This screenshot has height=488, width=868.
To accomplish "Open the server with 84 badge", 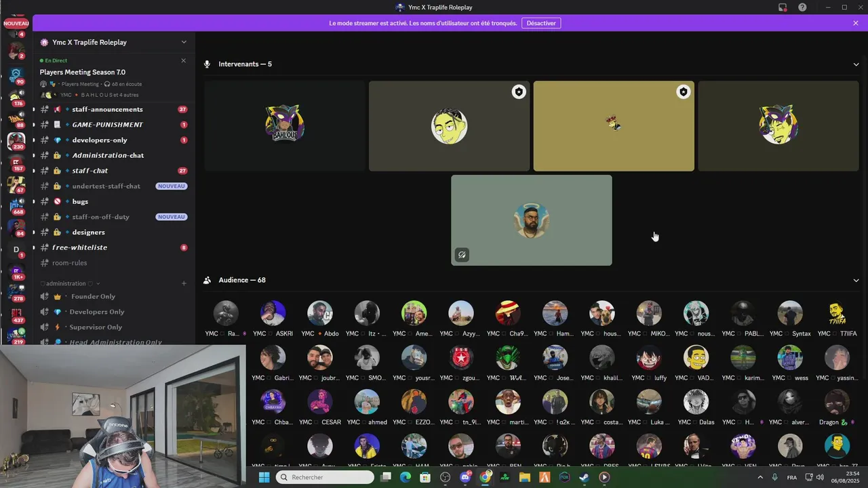I will point(16,227).
